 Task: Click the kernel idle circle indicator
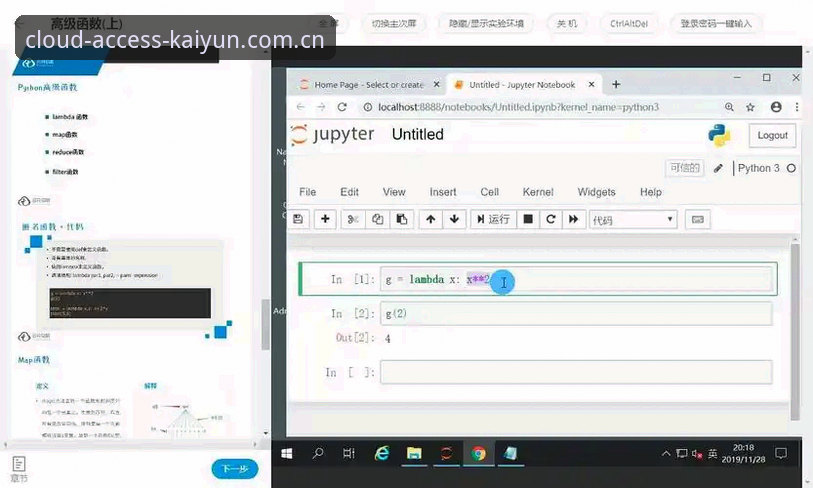791,168
